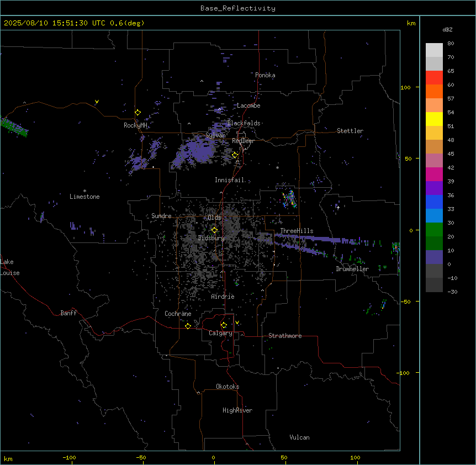Click the Innisfail label
Viewport: 476px width, 465px height.
[x=229, y=180]
